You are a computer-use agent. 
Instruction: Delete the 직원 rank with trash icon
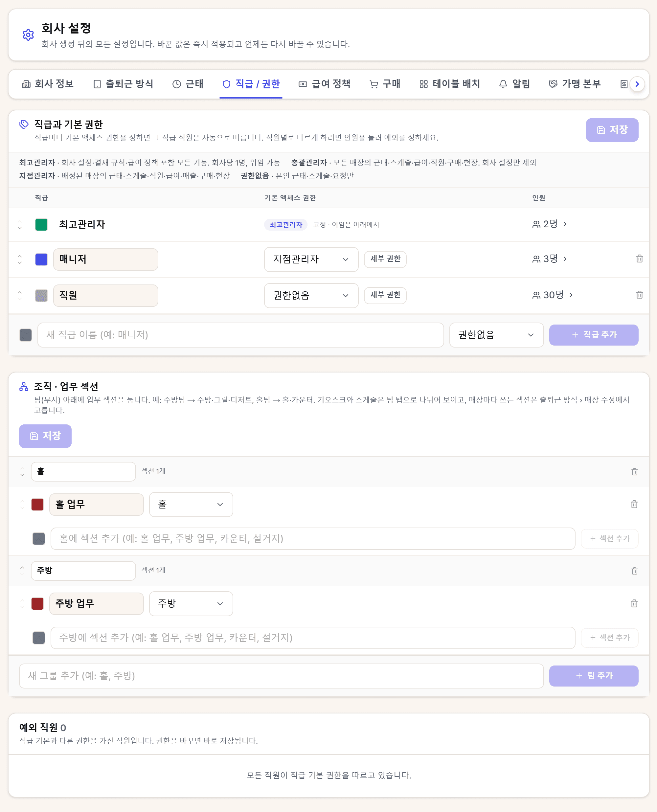pos(639,295)
